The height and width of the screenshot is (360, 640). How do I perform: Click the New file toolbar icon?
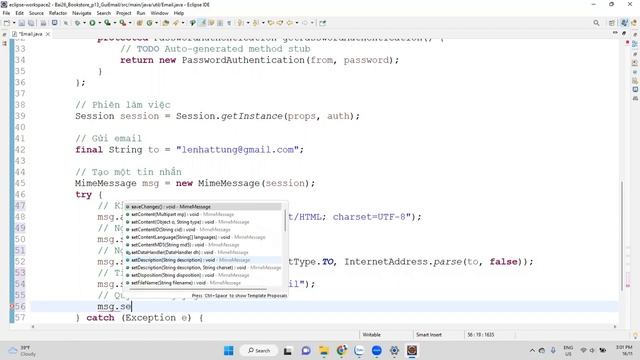7,23
